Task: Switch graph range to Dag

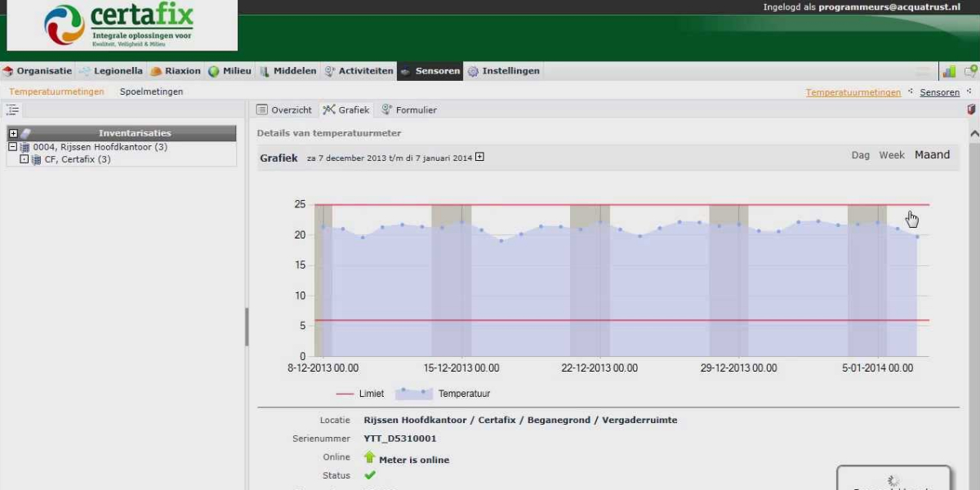Action: (860, 155)
